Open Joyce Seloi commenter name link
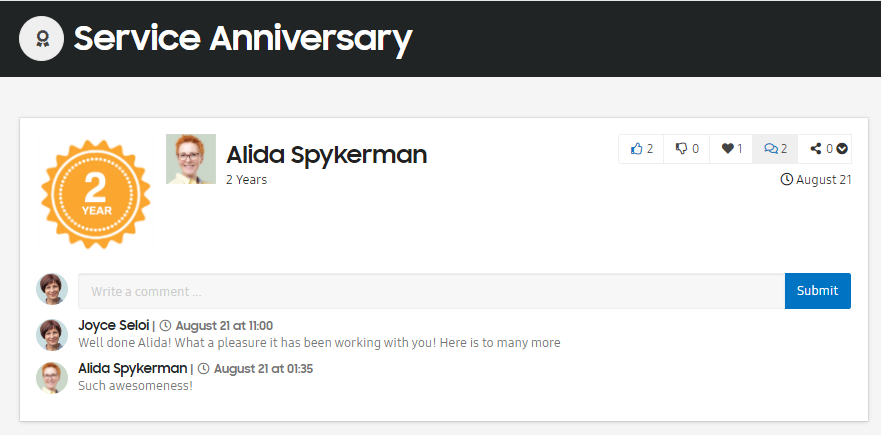 click(113, 325)
